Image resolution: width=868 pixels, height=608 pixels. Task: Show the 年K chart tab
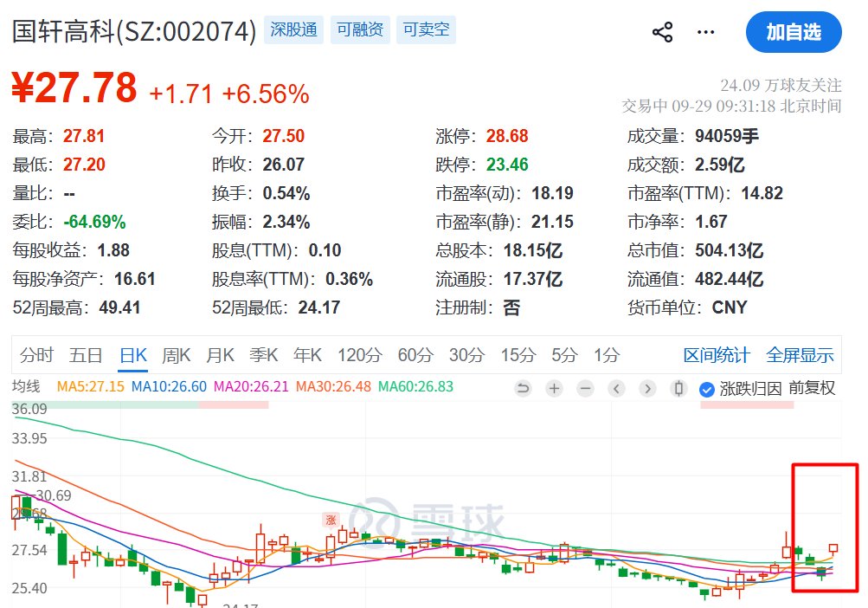tap(307, 355)
